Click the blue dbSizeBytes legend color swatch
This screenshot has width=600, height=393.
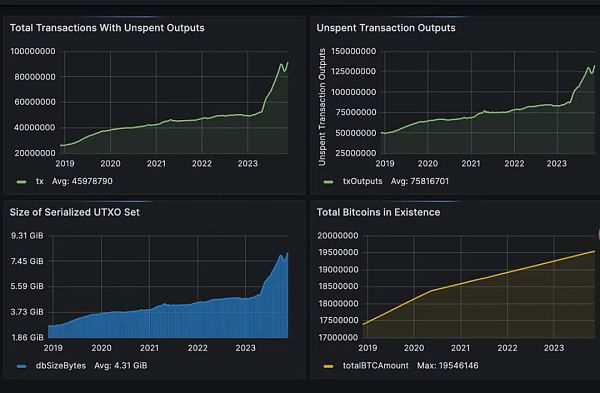coord(22,366)
